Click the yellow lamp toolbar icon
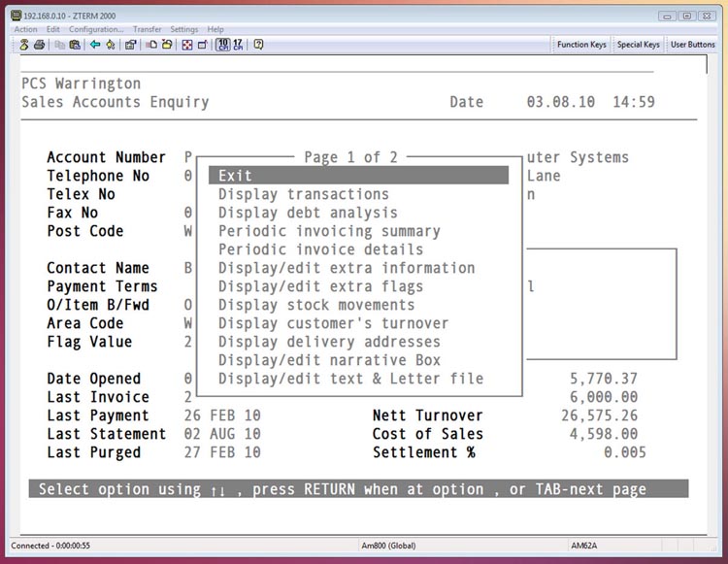The image size is (728, 564). coord(111,45)
